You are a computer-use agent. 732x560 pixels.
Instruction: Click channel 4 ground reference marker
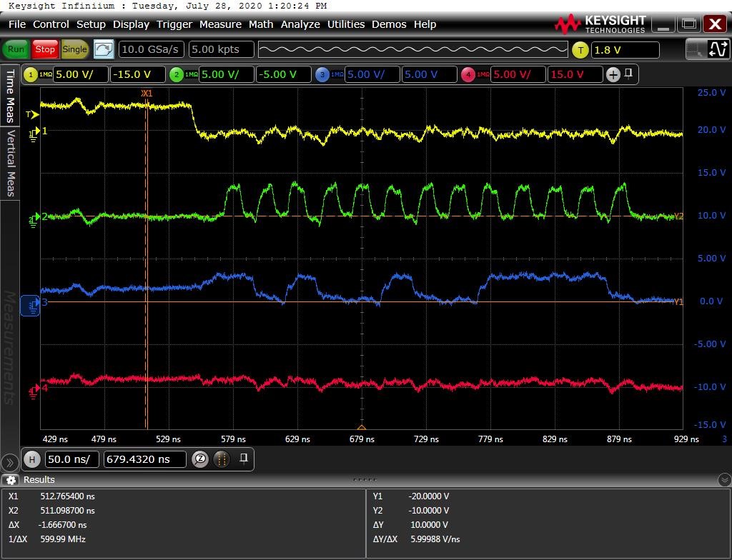coord(37,390)
